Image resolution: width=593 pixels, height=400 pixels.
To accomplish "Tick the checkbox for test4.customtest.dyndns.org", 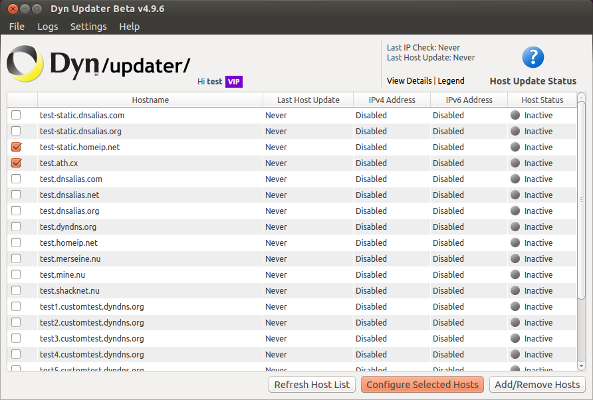I will 16,354.
